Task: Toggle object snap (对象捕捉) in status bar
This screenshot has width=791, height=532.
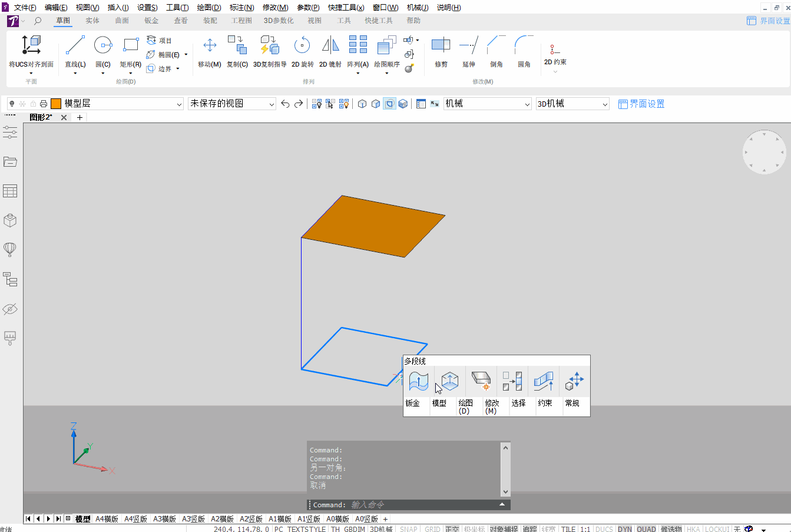Action: coord(504,529)
